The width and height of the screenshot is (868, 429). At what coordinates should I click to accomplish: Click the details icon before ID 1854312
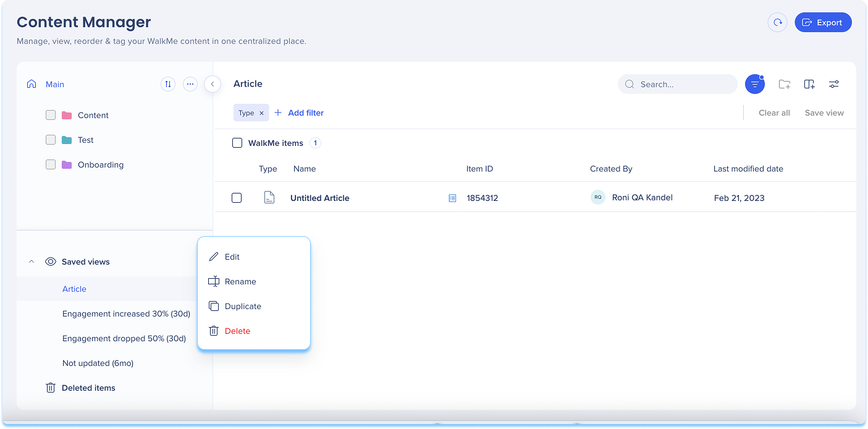point(452,198)
